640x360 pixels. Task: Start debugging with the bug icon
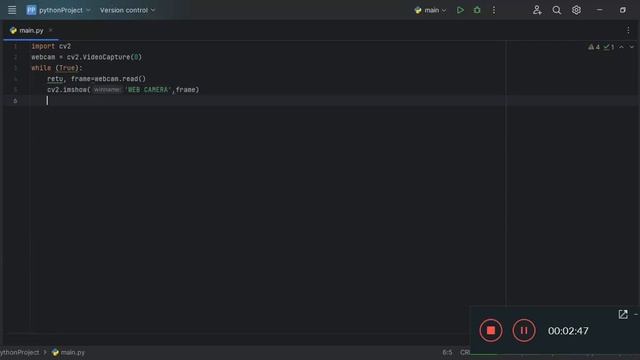click(477, 10)
